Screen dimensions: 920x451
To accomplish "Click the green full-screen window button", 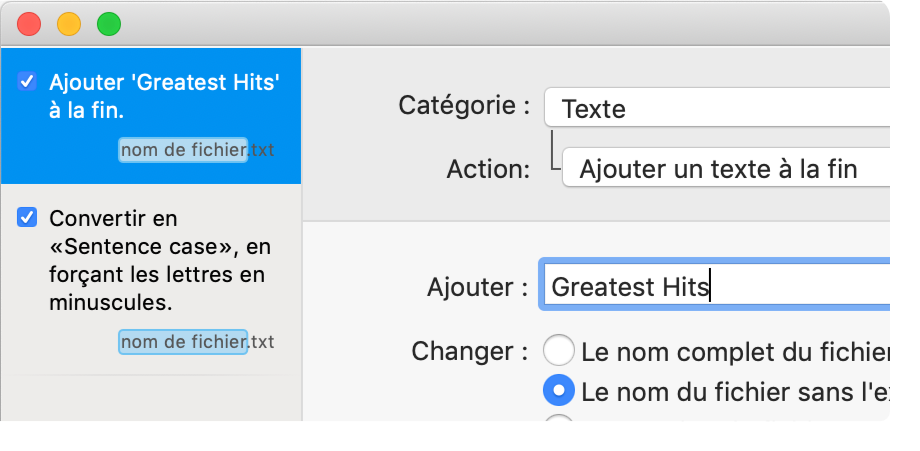I will click(x=108, y=24).
